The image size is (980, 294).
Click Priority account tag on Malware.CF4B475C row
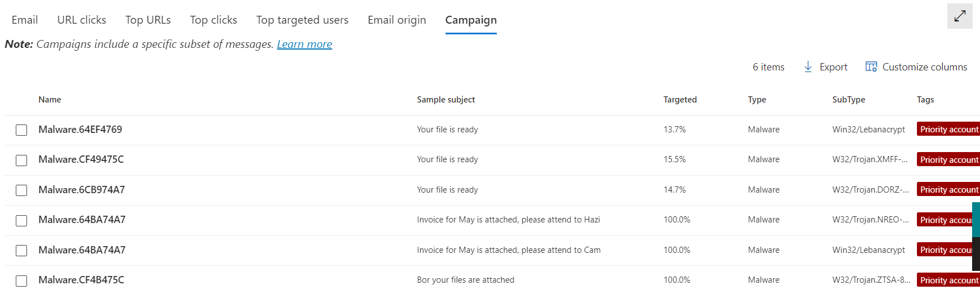click(x=948, y=280)
